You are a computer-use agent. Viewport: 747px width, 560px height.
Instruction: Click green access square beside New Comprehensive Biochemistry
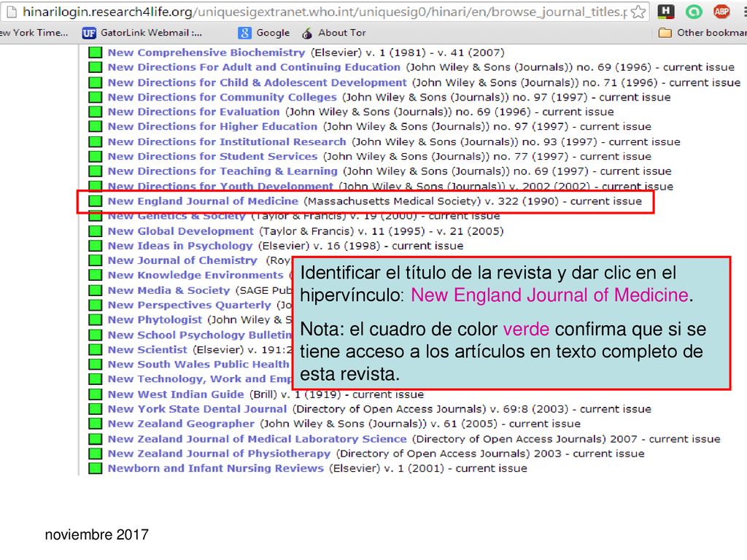[96, 52]
